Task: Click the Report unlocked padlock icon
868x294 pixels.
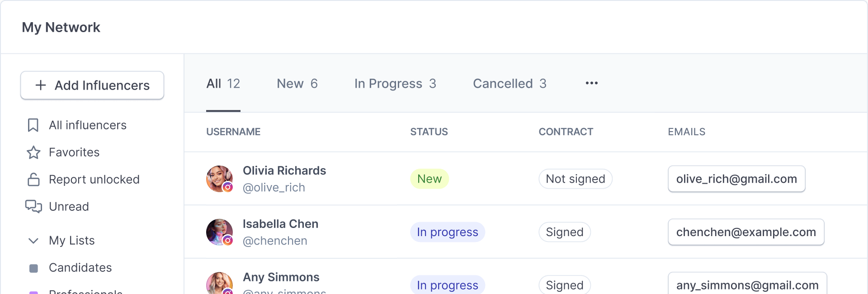Action: (x=33, y=180)
